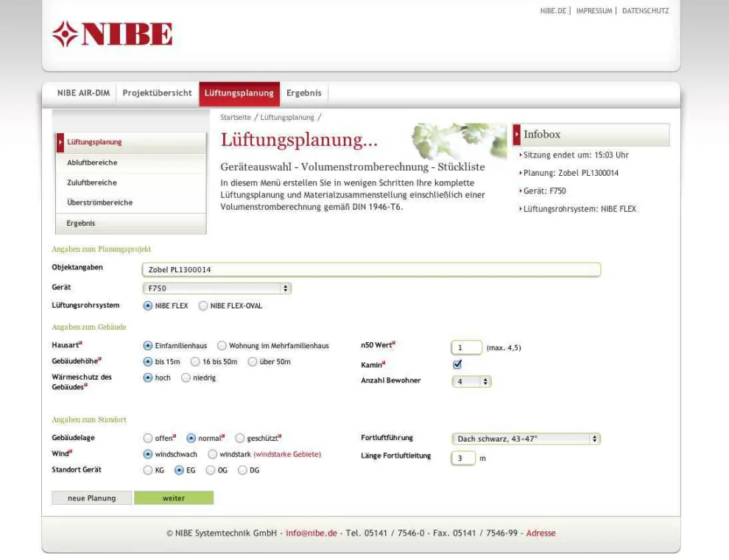This screenshot has height=560, width=729.
Task: Open the NIBE AIR-DIM tab
Action: coord(84,93)
